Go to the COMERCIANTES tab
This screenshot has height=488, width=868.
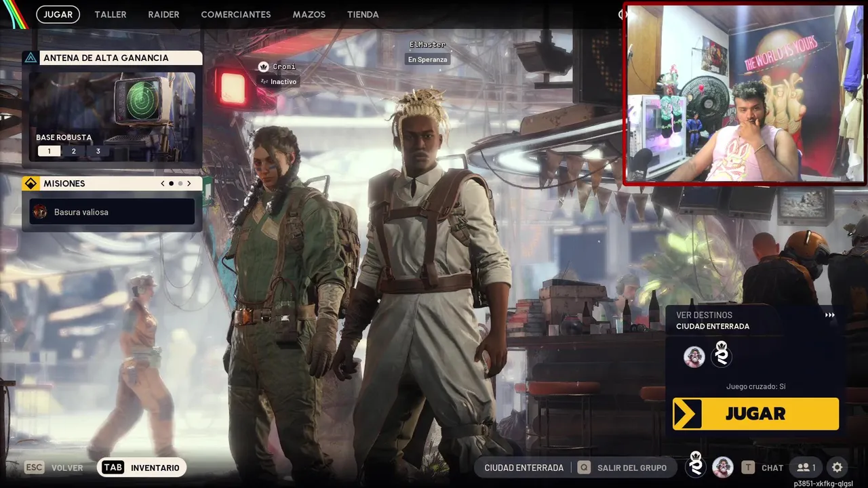[x=236, y=14]
